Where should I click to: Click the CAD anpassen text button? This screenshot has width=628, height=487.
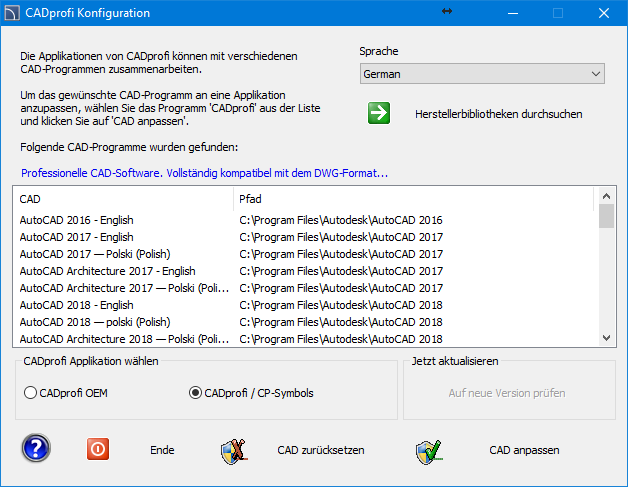(524, 450)
